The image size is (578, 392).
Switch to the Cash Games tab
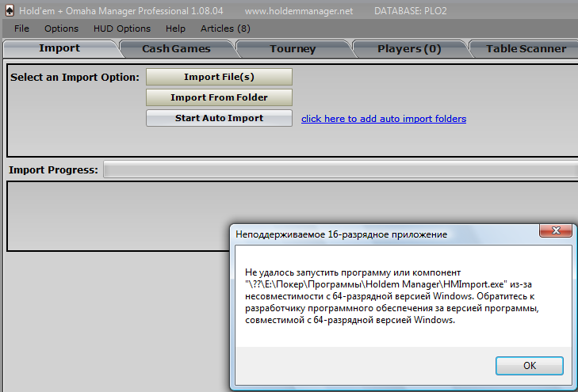(176, 49)
